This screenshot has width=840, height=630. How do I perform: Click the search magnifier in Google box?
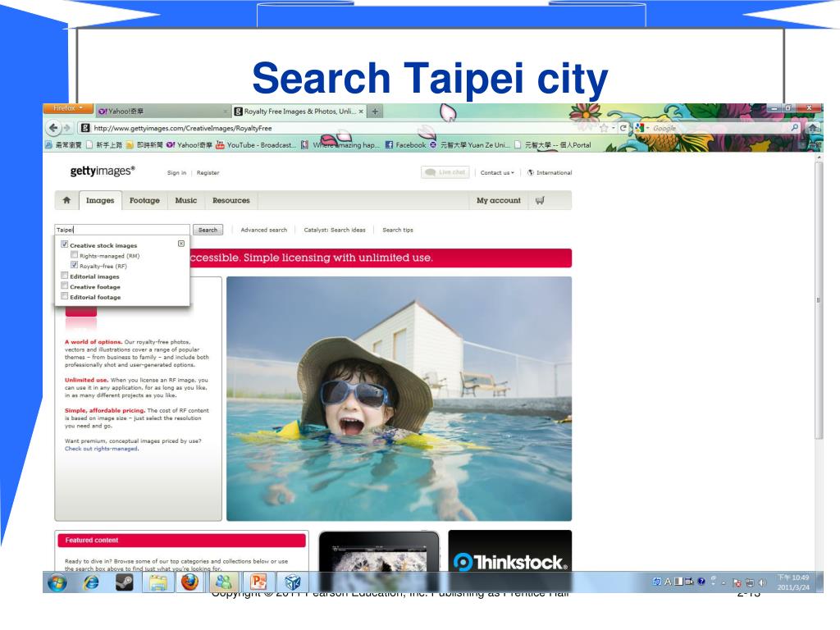pos(794,128)
